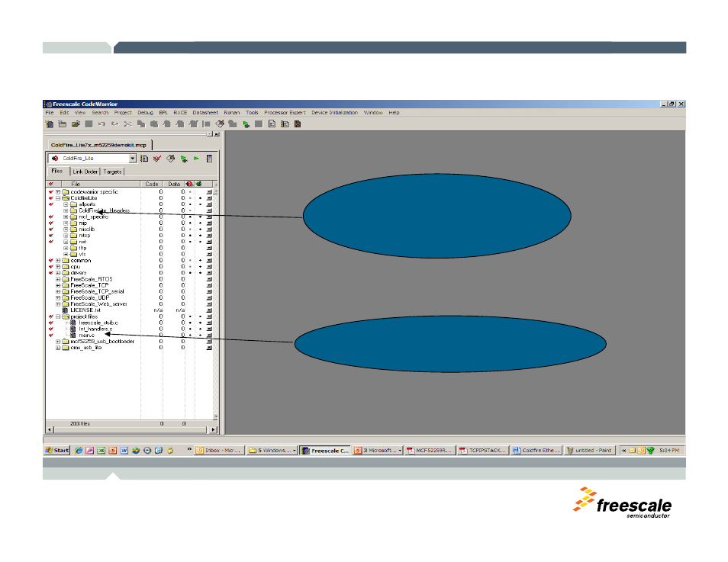
Task: Expand the codewarrior specific folder
Action: [x=58, y=191]
